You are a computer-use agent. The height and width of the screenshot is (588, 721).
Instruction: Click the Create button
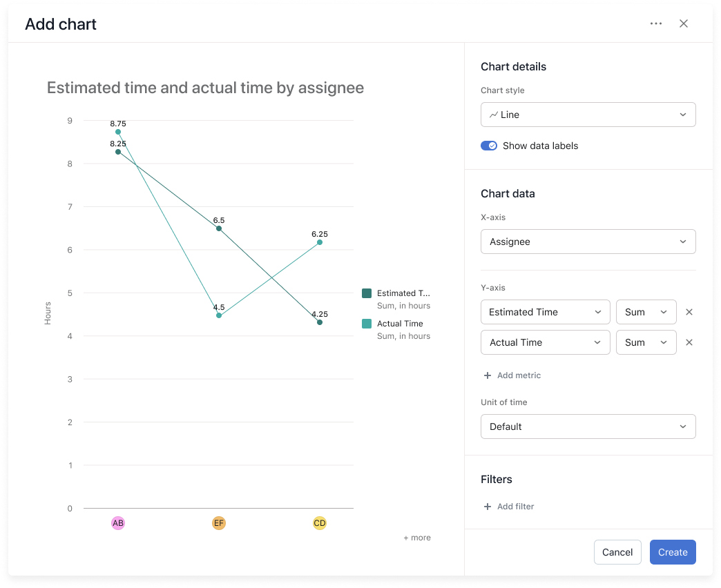[x=672, y=552]
